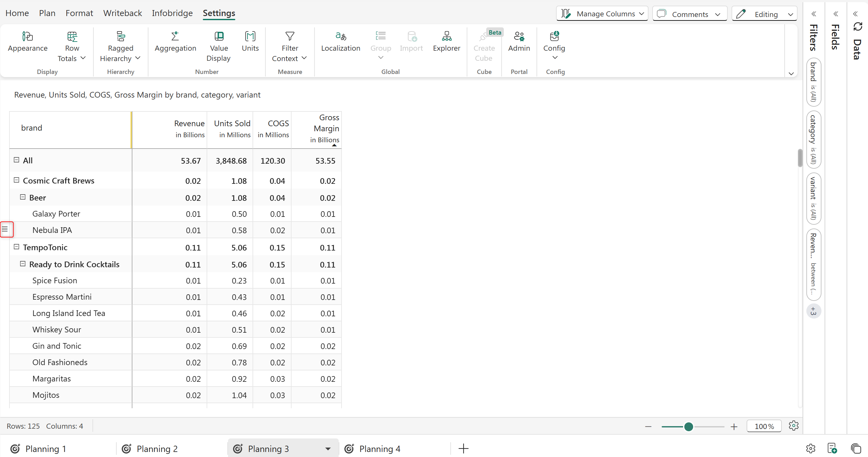Click the zoom slider handle
868x457 pixels.
pos(688,427)
